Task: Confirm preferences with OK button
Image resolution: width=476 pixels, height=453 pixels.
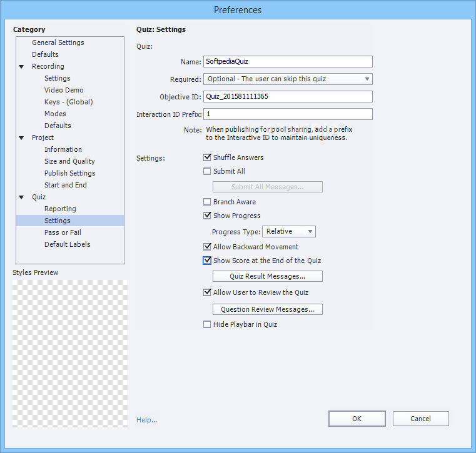Action: click(x=357, y=419)
